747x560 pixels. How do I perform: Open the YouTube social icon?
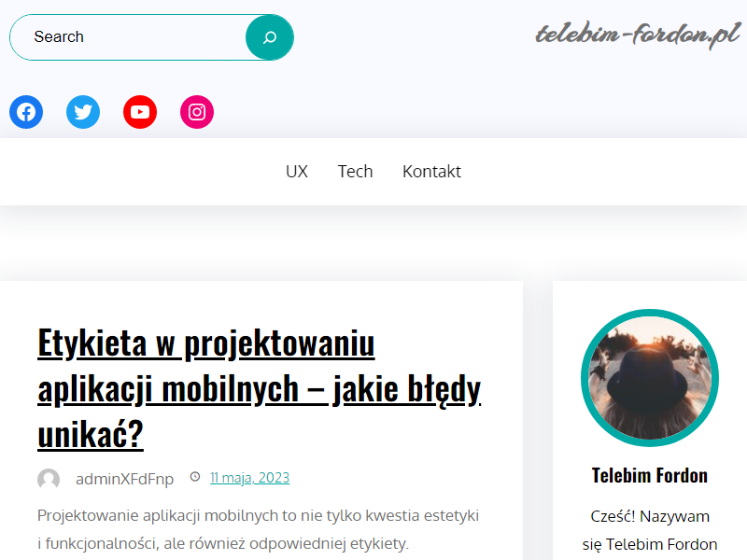coord(140,112)
